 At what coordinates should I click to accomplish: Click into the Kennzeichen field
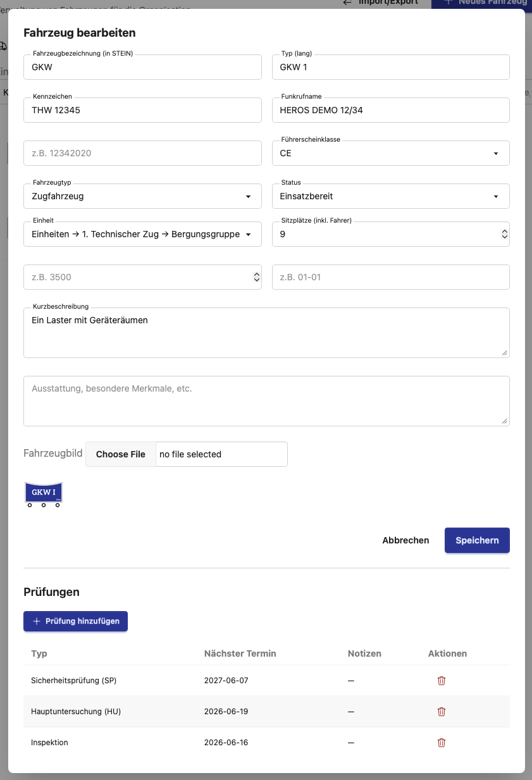[x=142, y=110]
